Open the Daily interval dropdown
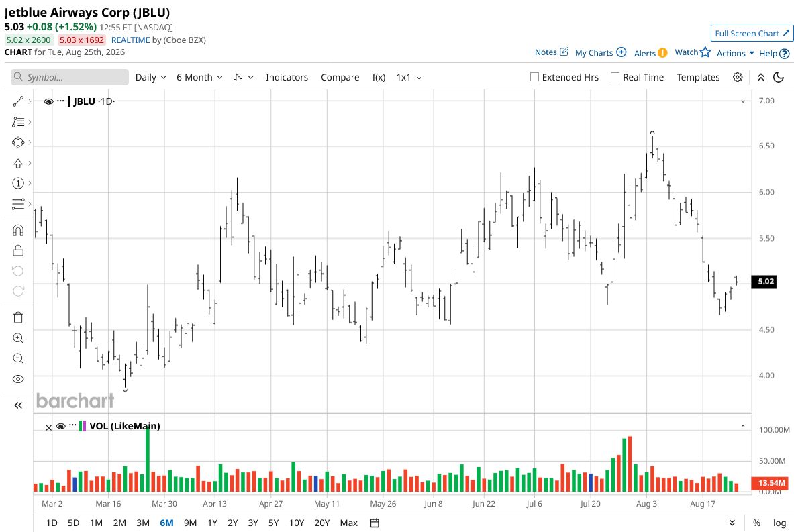This screenshot has height=532, width=794. (x=150, y=77)
